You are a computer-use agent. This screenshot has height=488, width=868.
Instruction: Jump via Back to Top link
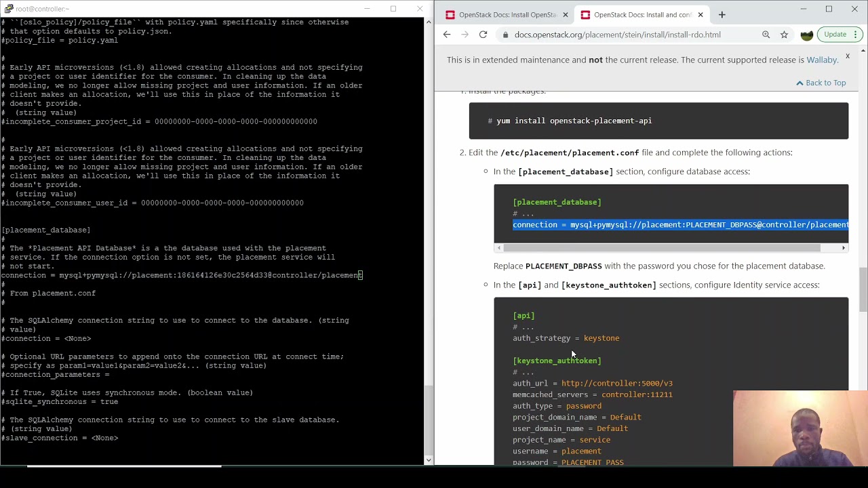(821, 83)
